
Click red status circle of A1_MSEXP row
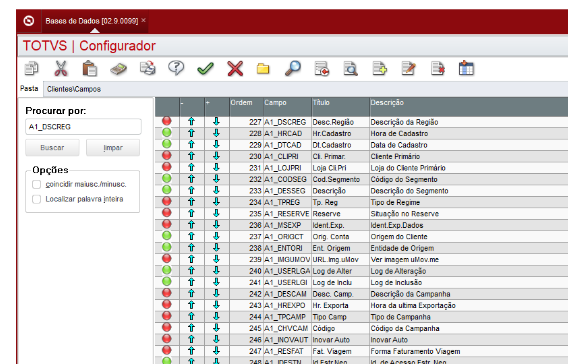(x=167, y=224)
